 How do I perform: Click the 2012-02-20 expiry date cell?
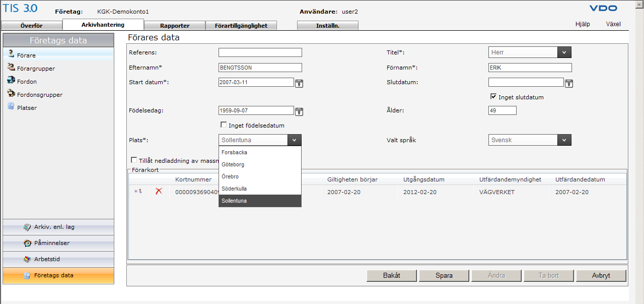[x=420, y=192]
